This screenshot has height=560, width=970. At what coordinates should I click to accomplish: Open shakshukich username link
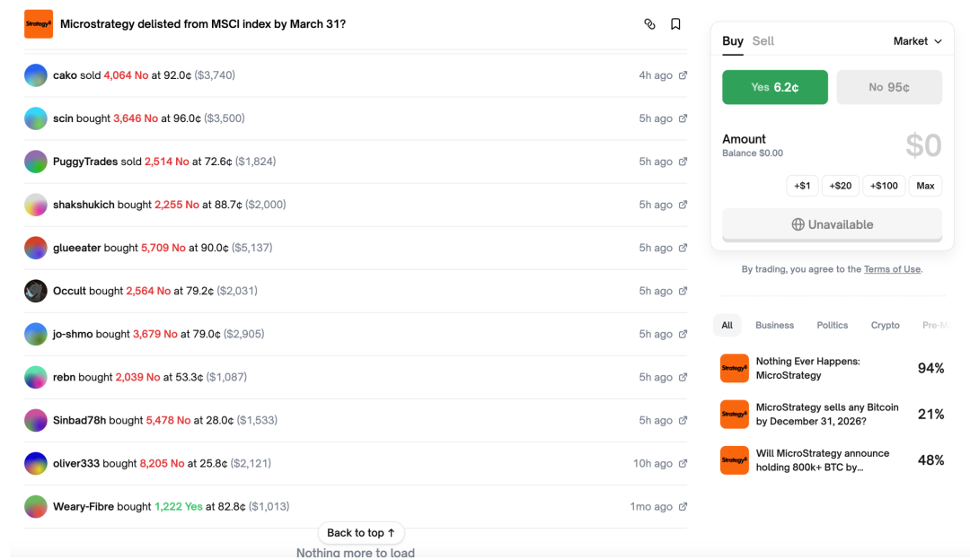[x=84, y=205]
